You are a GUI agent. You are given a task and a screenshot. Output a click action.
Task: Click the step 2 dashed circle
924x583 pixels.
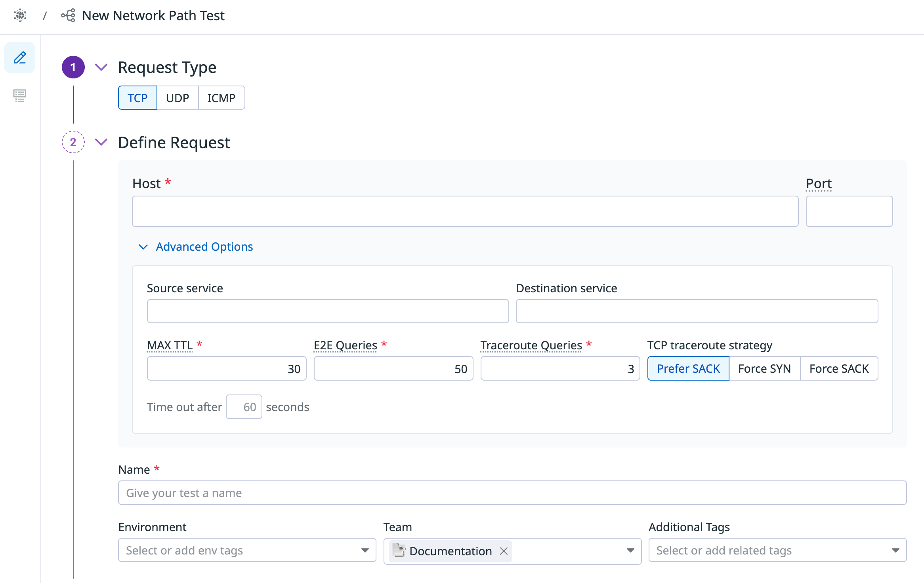point(73,142)
